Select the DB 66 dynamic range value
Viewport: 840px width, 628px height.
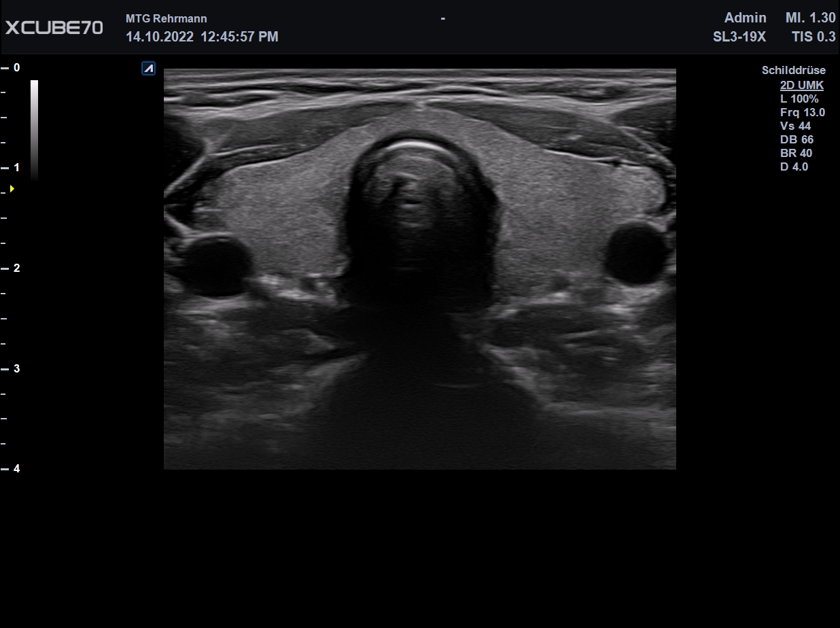[797, 139]
